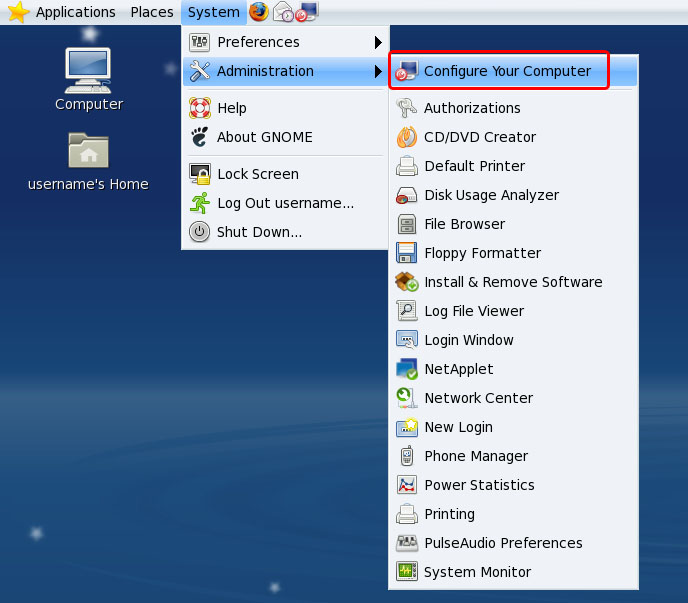This screenshot has width=688, height=603.
Task: Choose About GNOME label
Action: (265, 137)
